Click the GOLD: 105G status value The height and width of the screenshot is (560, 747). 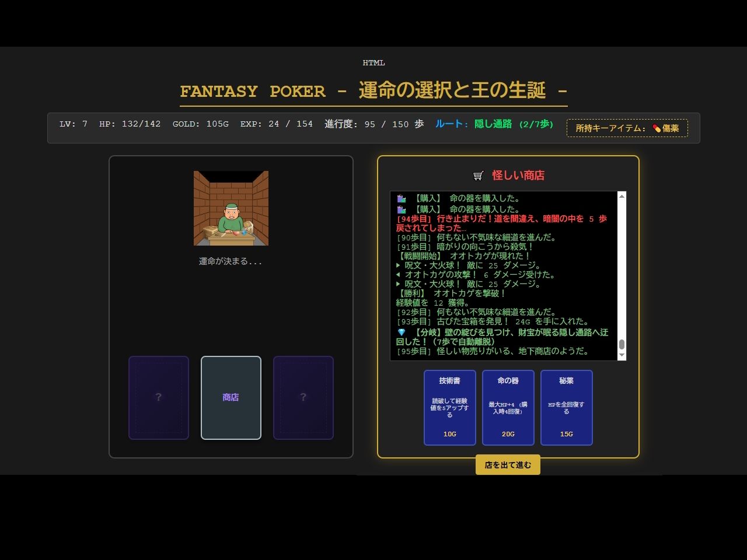[x=200, y=124]
